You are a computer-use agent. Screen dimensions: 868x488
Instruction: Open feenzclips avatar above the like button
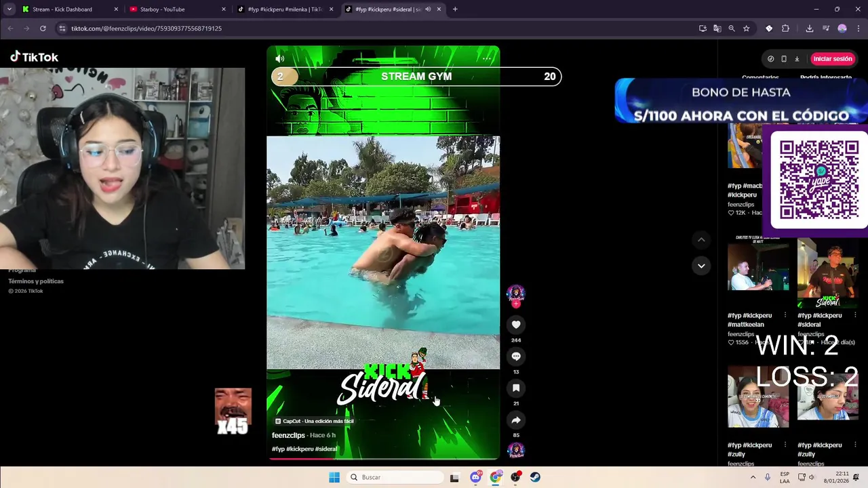[516, 294]
